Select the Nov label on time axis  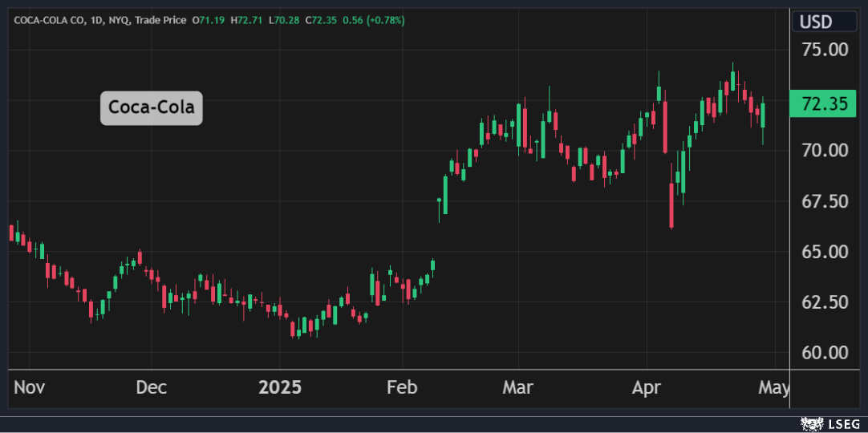pyautogui.click(x=30, y=388)
